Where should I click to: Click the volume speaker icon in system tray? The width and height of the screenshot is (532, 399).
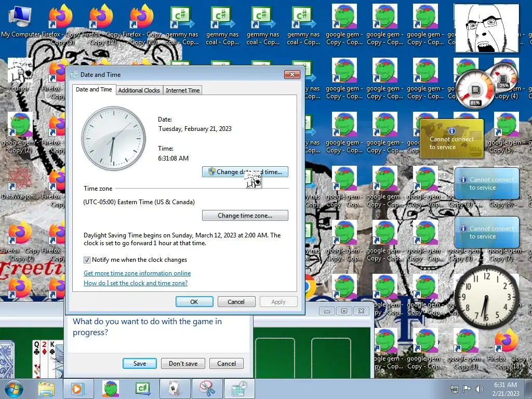[480, 389]
